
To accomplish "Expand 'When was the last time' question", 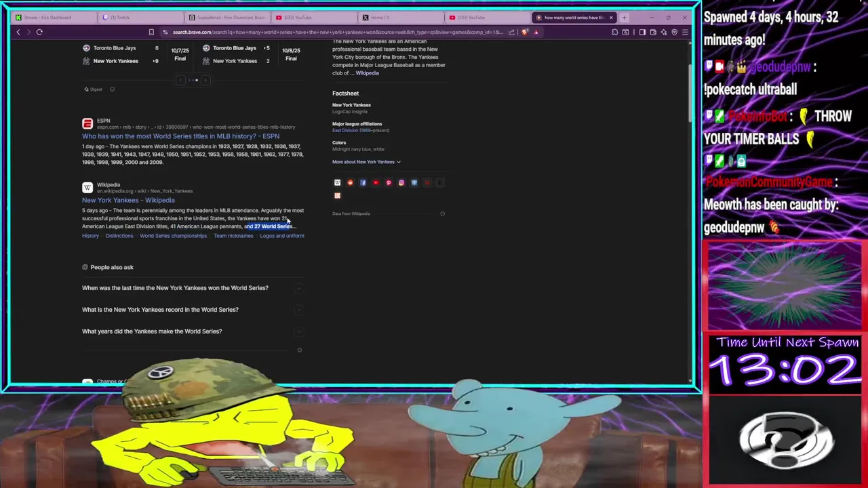I will tap(193, 288).
